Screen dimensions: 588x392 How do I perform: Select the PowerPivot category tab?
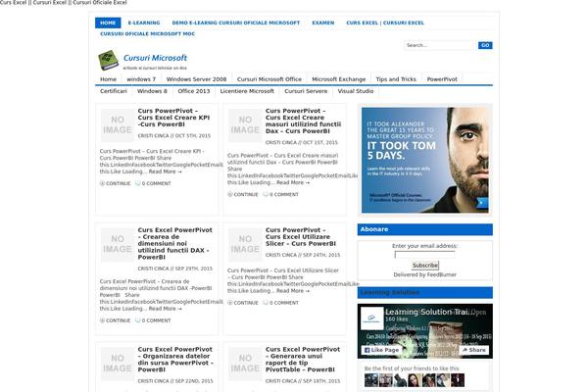coord(442,79)
